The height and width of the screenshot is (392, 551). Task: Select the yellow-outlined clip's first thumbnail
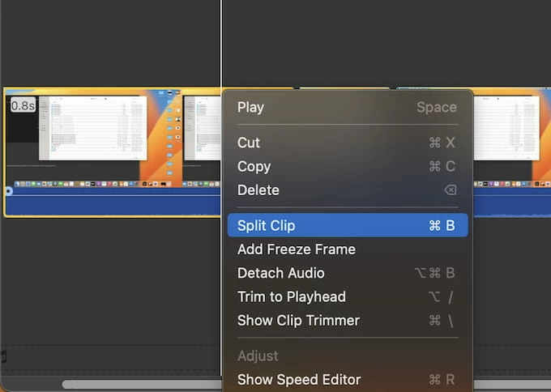(89, 138)
